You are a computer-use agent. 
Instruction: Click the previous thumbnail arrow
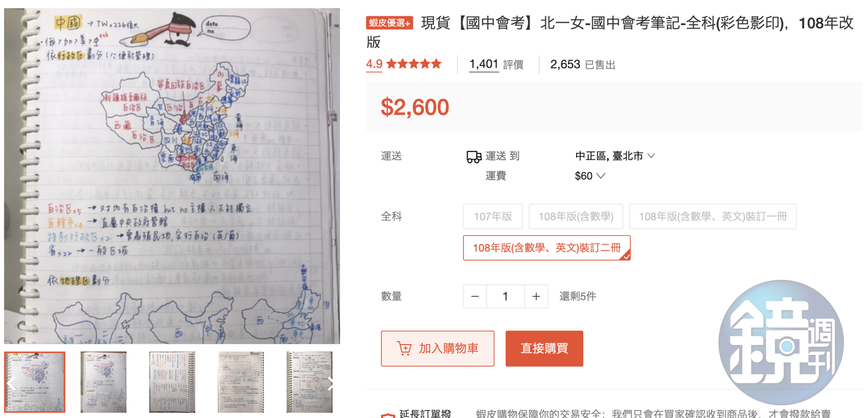(11, 384)
